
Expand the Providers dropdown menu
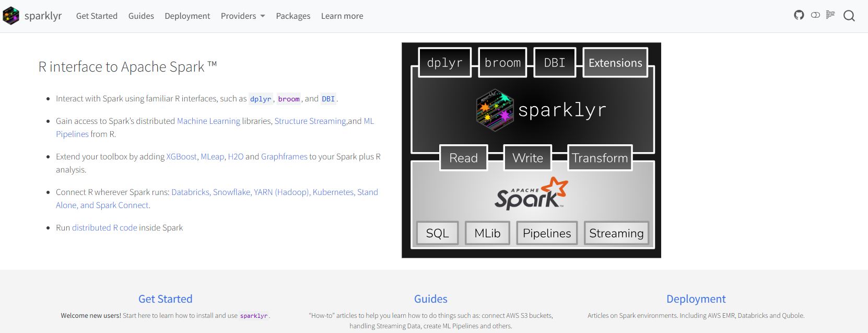pos(243,16)
